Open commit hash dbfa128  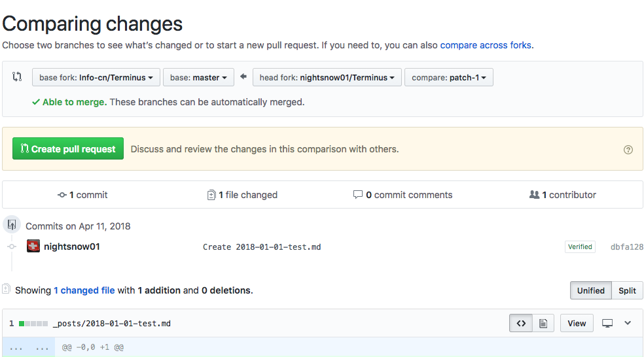pyautogui.click(x=627, y=247)
